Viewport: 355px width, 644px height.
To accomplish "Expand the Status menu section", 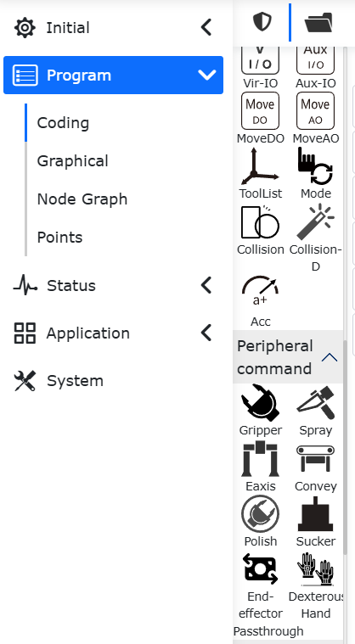I will [206, 285].
